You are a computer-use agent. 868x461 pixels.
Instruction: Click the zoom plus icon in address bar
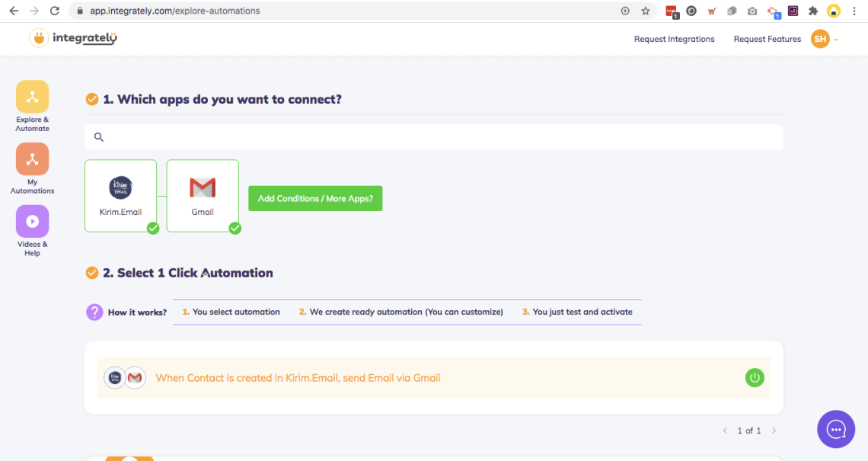coord(625,11)
